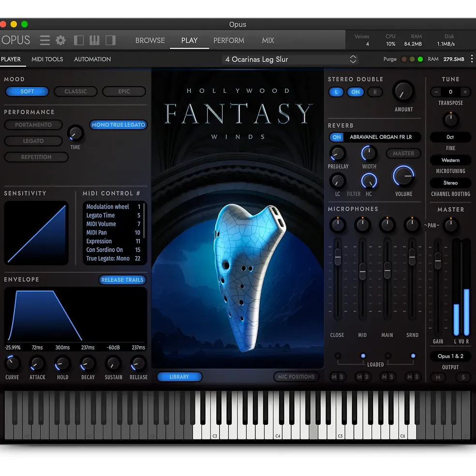
Task: Click the master Gain fader
Action: point(438,261)
